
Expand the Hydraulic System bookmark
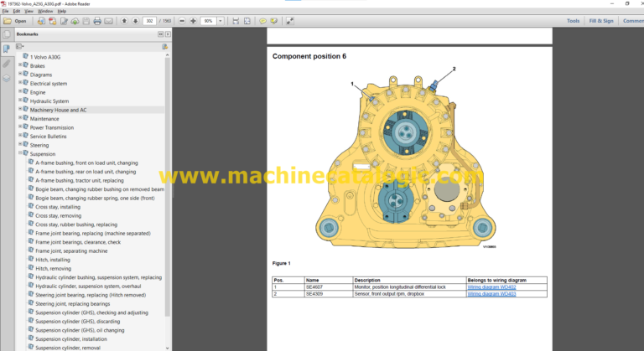(20, 101)
